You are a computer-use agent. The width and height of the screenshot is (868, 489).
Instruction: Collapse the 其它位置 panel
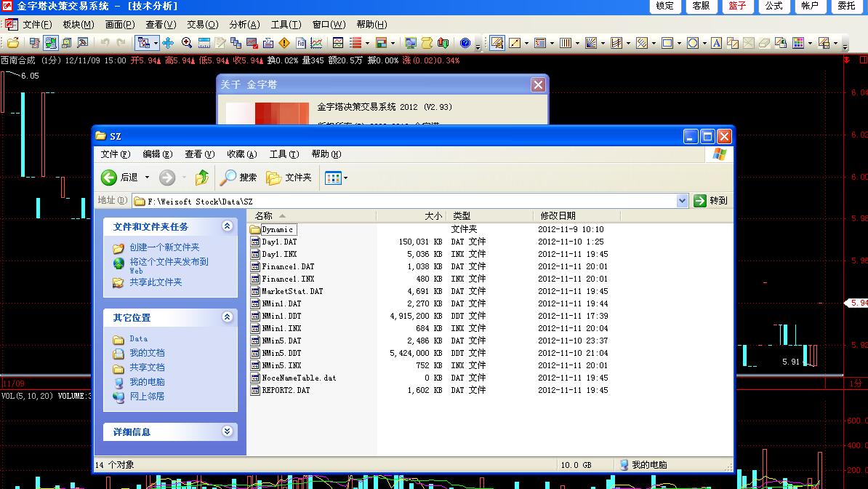pos(227,317)
